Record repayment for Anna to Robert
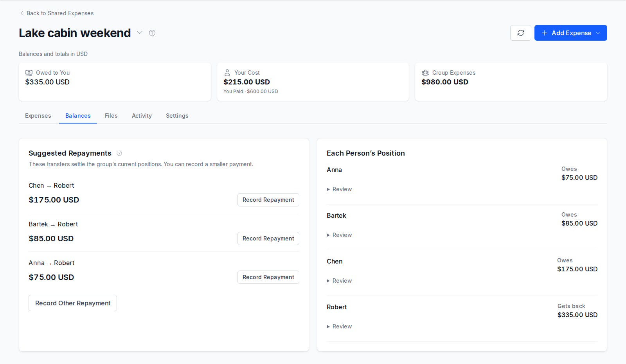The image size is (626, 364). 268,277
